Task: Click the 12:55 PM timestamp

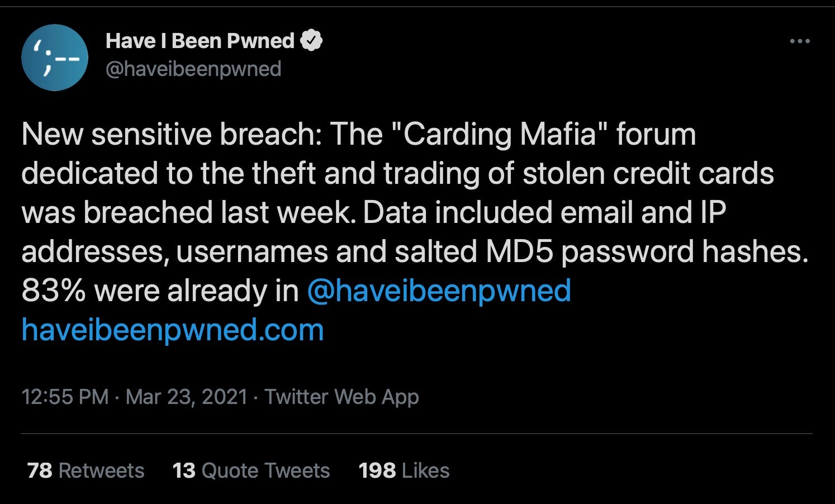Action: pyautogui.click(x=64, y=397)
